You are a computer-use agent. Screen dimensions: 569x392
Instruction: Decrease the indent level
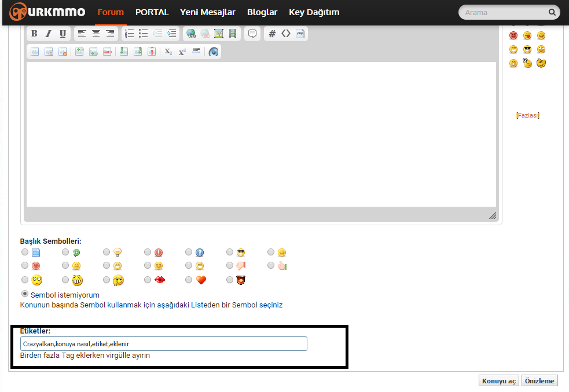click(157, 34)
